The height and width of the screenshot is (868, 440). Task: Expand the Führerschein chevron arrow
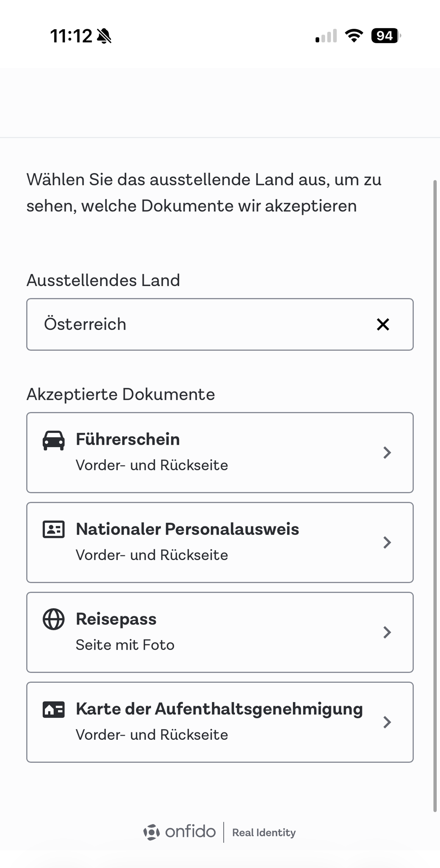coord(387,452)
